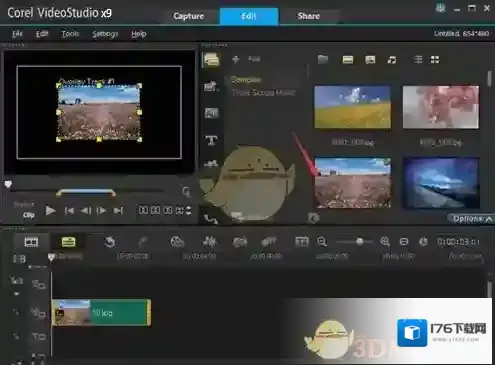This screenshot has width=495, height=365.
Task: Switch library to list view
Action: click(x=418, y=60)
